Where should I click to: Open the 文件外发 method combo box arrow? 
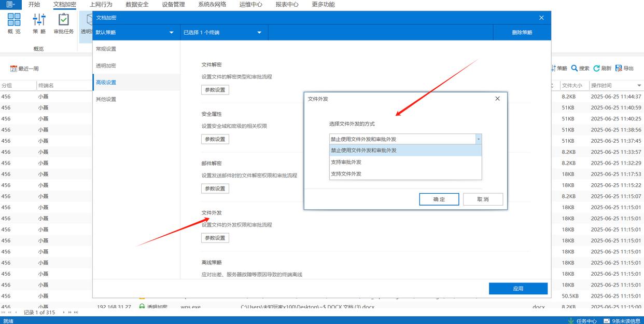pos(479,139)
